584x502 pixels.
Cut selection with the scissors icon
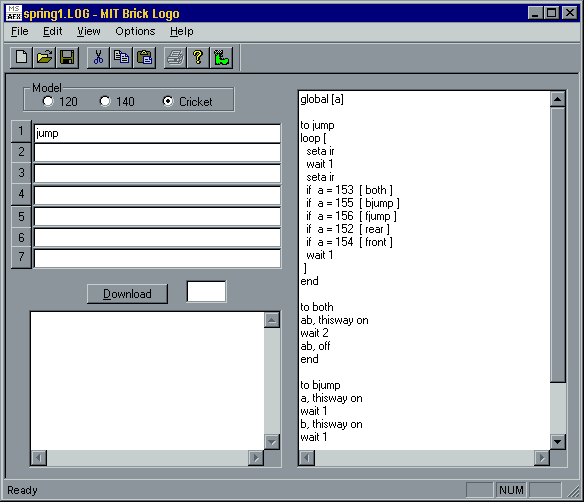(x=98, y=57)
